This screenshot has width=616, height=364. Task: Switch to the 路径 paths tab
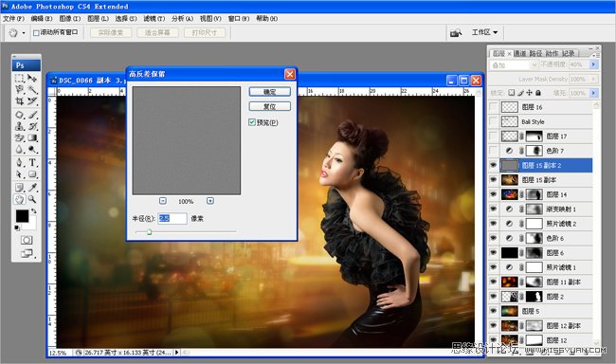point(535,53)
